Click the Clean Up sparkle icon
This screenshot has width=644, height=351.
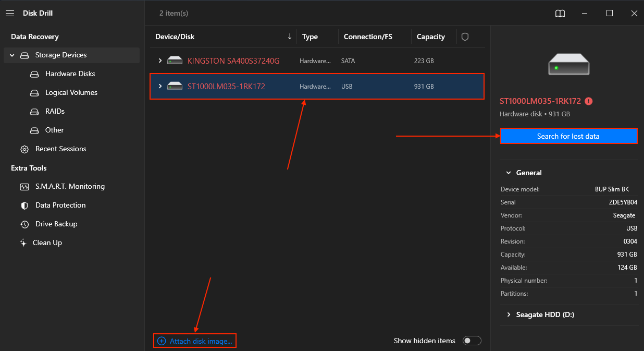tap(23, 243)
